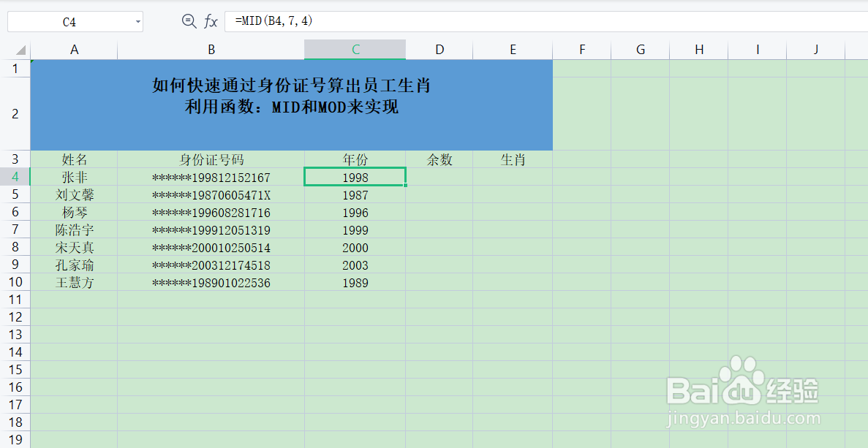Select column B header
The width and height of the screenshot is (868, 448).
coord(211,50)
